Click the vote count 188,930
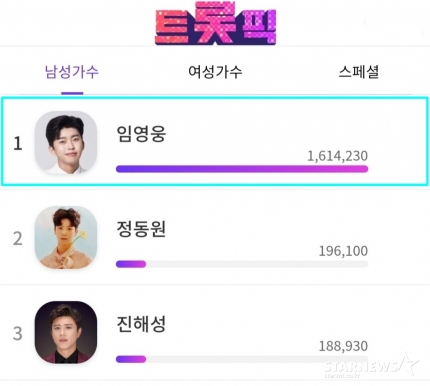The image size is (430, 386). pyautogui.click(x=343, y=346)
